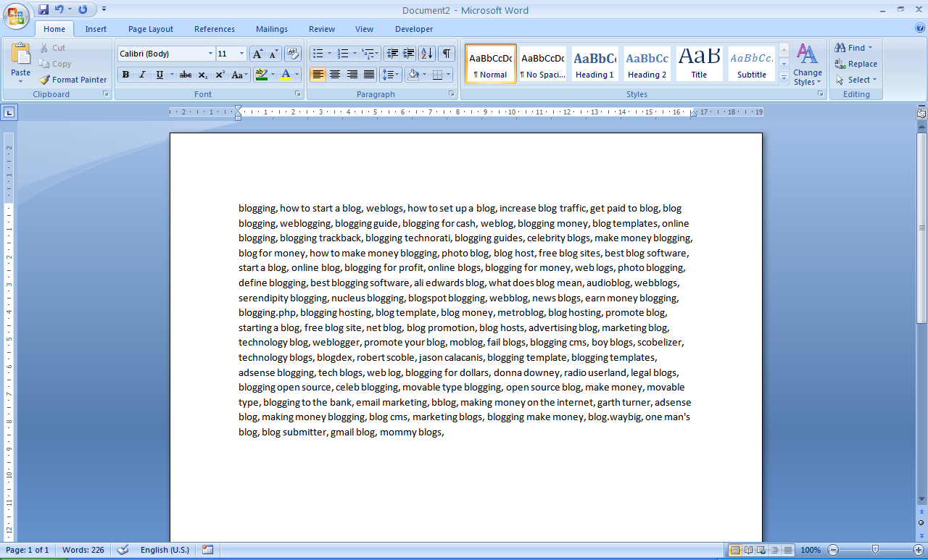Select the Center alignment icon
928x560 pixels.
[x=335, y=75]
